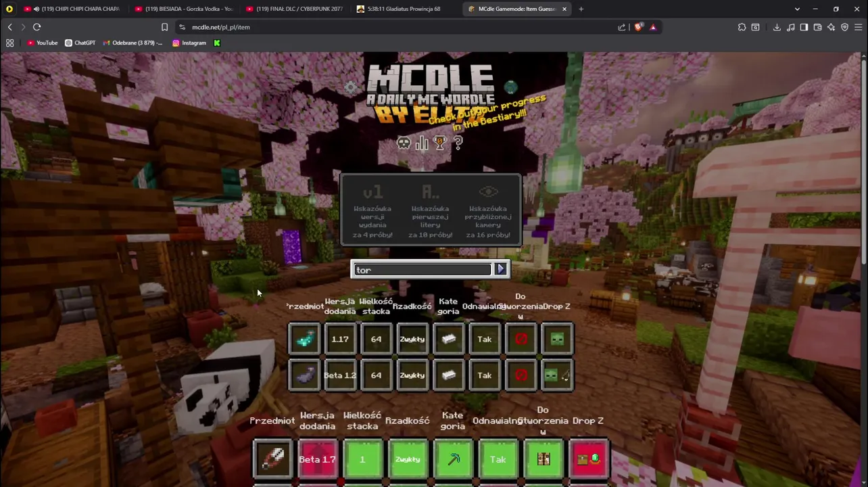Click the green Zwykły rarity cell
The width and height of the screenshot is (868, 487).
(x=408, y=459)
